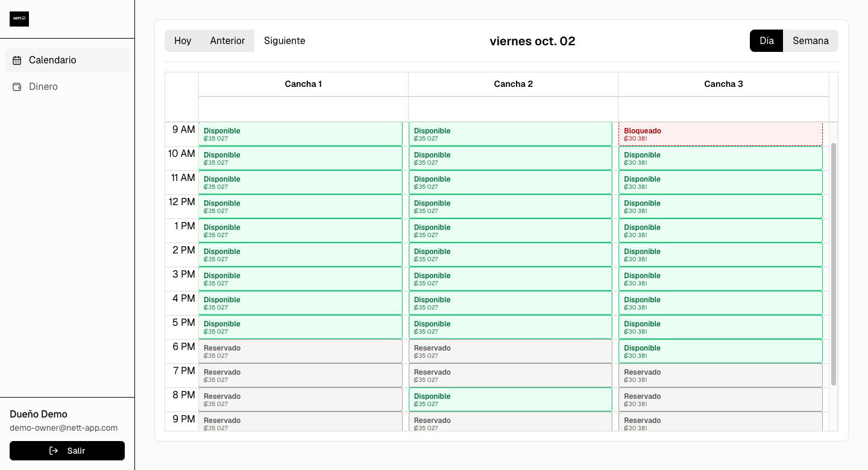Open the 6 PM Reservado slot on Cancha 2
This screenshot has width=868, height=470.
click(511, 351)
